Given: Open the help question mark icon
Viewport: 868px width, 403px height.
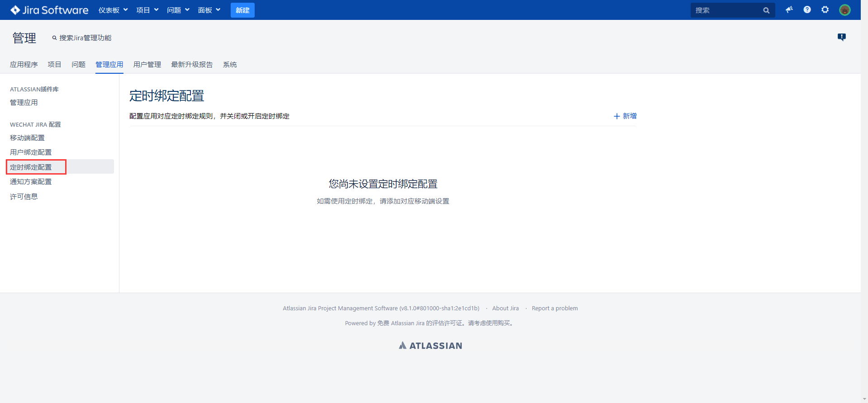Looking at the screenshot, I should pos(807,10).
